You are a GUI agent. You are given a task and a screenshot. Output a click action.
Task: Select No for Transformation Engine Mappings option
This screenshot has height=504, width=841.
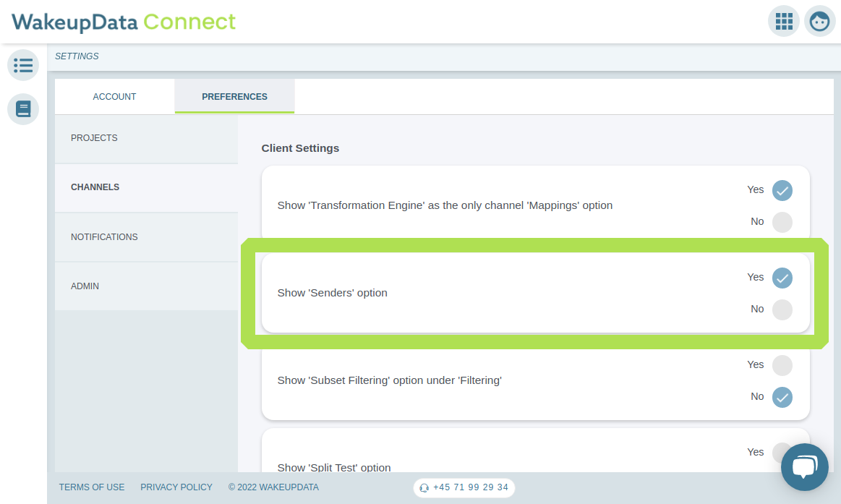(x=782, y=222)
